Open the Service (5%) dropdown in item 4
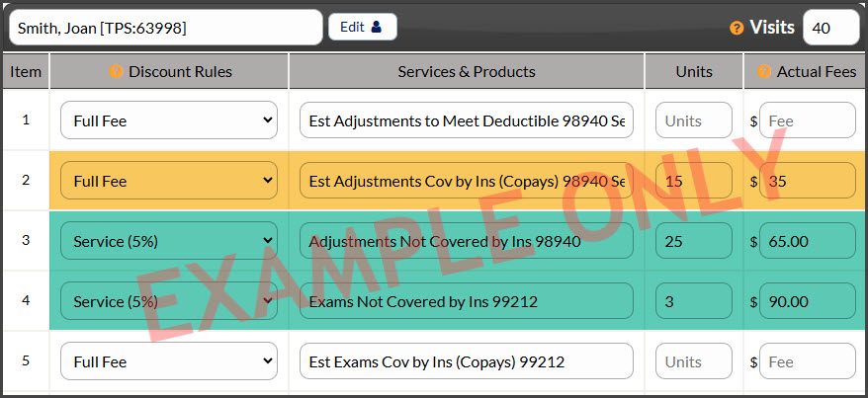This screenshot has width=868, height=398. [169, 300]
